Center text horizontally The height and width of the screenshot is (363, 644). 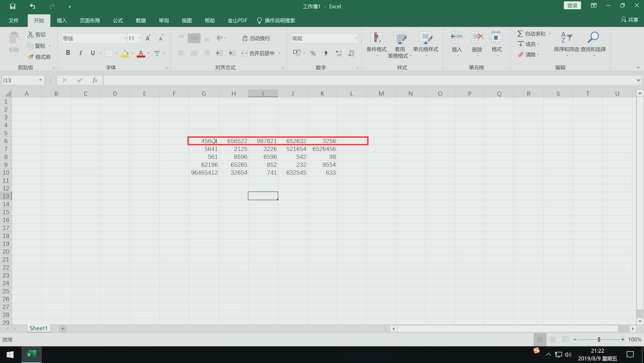click(194, 53)
